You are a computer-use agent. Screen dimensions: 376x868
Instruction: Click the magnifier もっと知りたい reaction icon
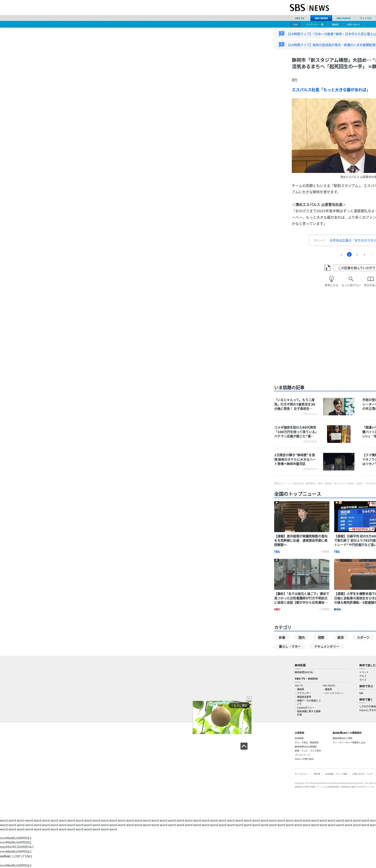pyautogui.click(x=351, y=279)
